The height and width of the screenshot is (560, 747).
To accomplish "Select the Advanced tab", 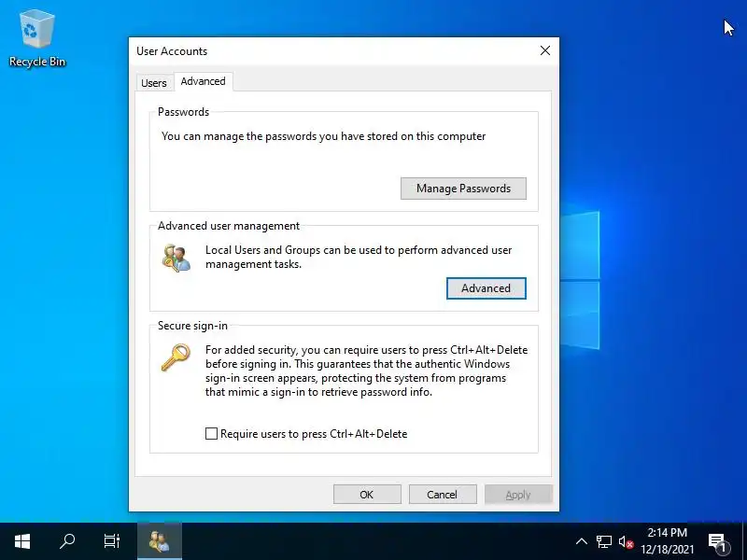I will pos(203,81).
